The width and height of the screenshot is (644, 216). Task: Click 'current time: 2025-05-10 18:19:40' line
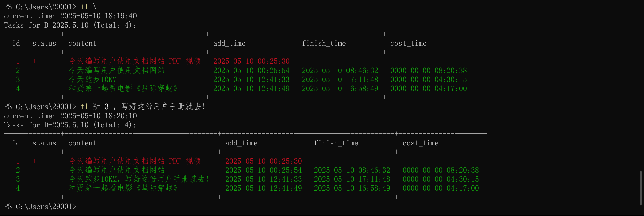point(70,16)
